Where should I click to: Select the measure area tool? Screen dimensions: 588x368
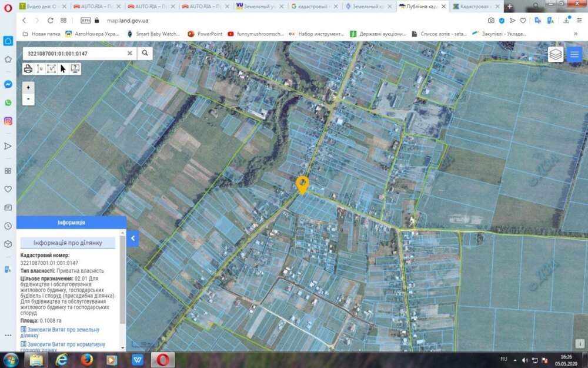point(51,68)
